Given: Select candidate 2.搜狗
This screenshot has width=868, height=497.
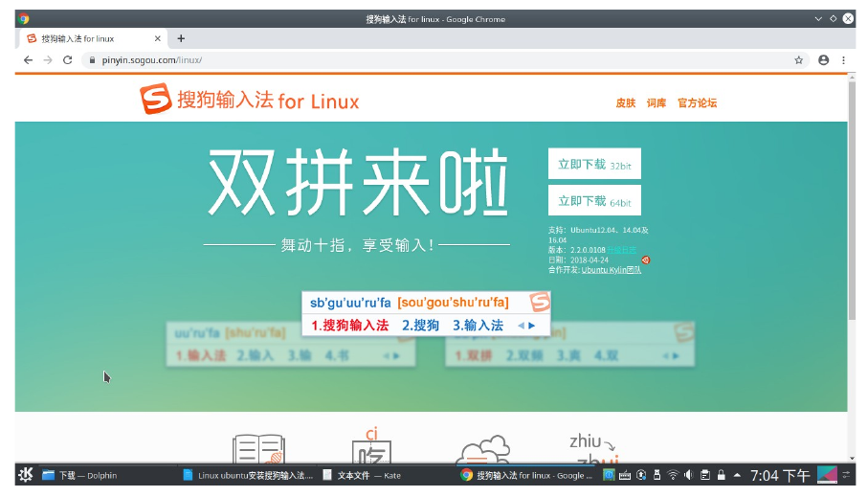Looking at the screenshot, I should tap(421, 326).
